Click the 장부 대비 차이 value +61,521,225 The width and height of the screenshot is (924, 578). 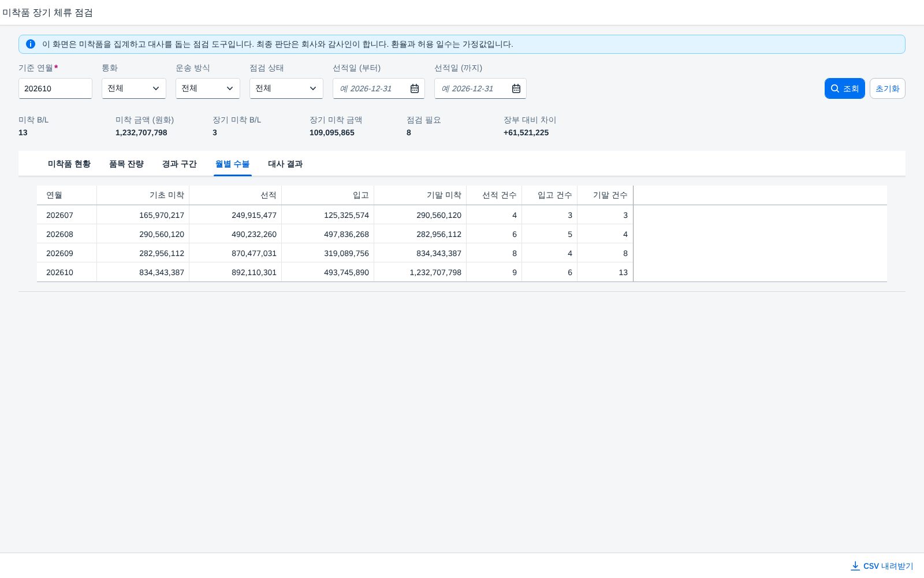(526, 132)
